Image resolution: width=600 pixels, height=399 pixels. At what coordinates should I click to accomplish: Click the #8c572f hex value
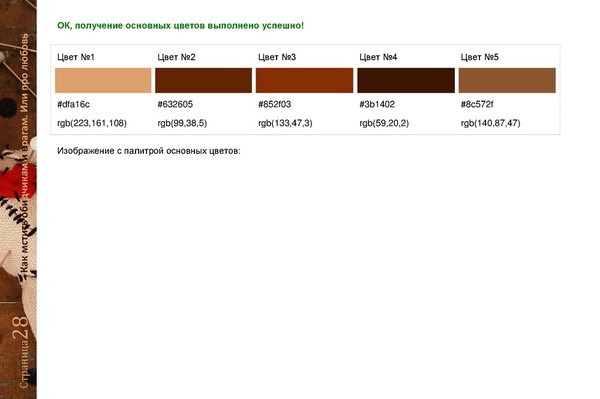(477, 104)
